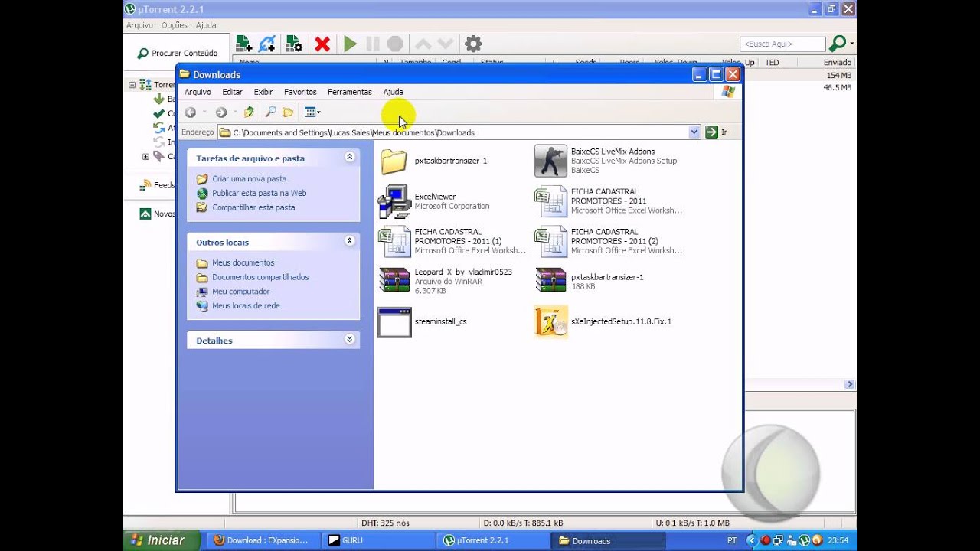Click scroll right arrow in µTorrent list
The image size is (980, 551).
pos(849,384)
